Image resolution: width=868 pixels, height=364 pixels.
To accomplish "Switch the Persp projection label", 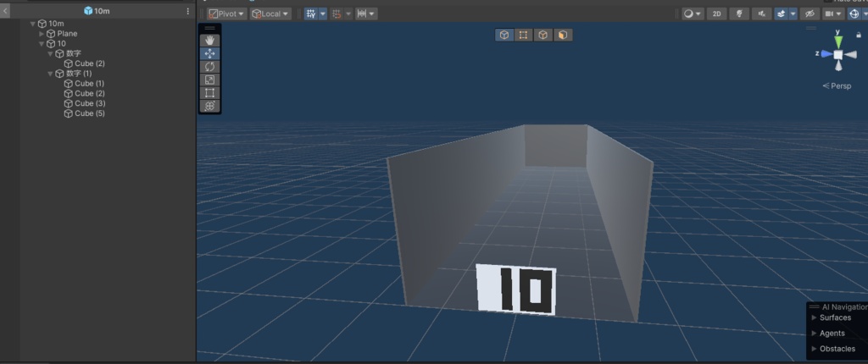I will point(837,85).
